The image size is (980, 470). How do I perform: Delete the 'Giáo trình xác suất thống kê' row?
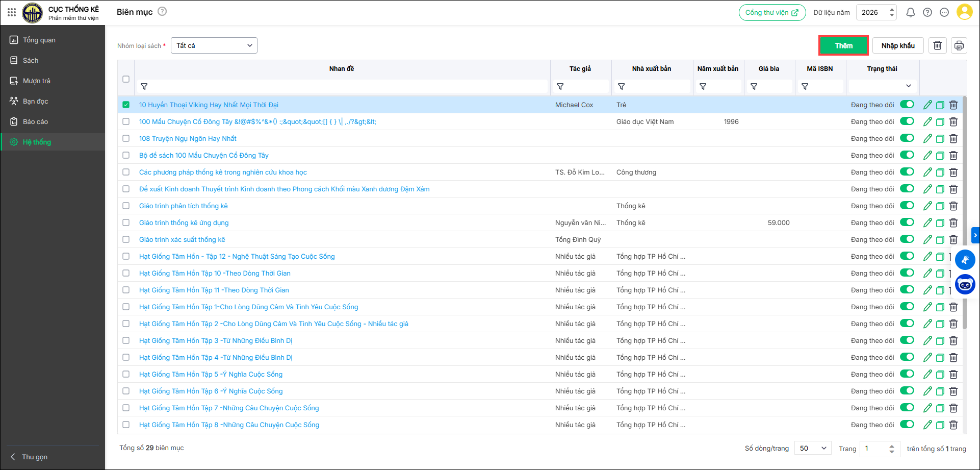coord(953,240)
